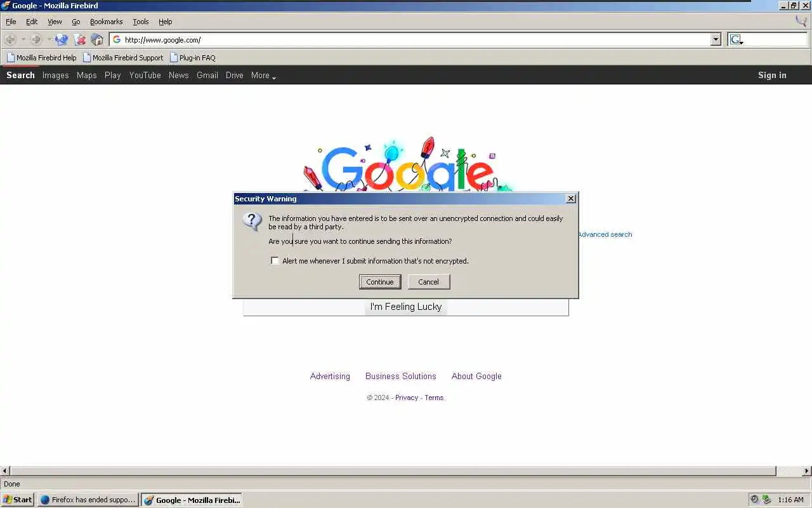This screenshot has width=812, height=508.
Task: Open the Edit menu
Action: (x=32, y=22)
